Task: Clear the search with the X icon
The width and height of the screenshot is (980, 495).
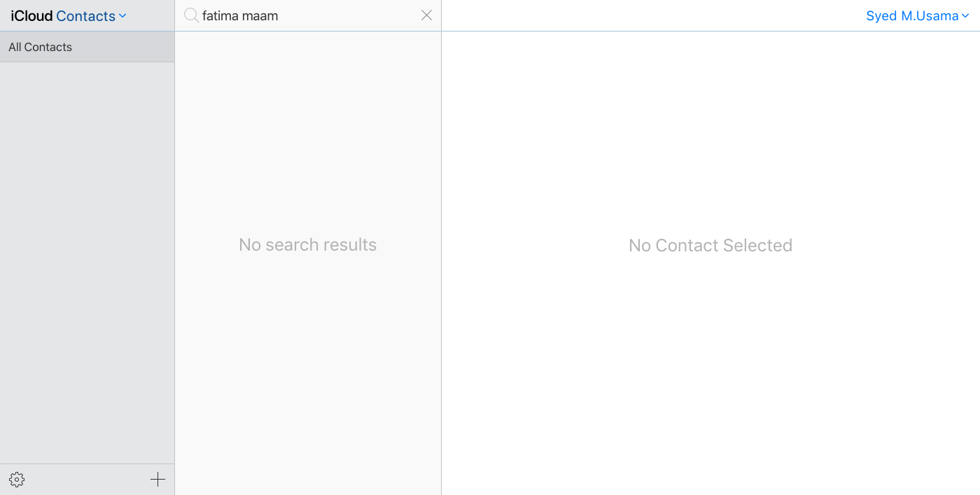Action: [426, 15]
